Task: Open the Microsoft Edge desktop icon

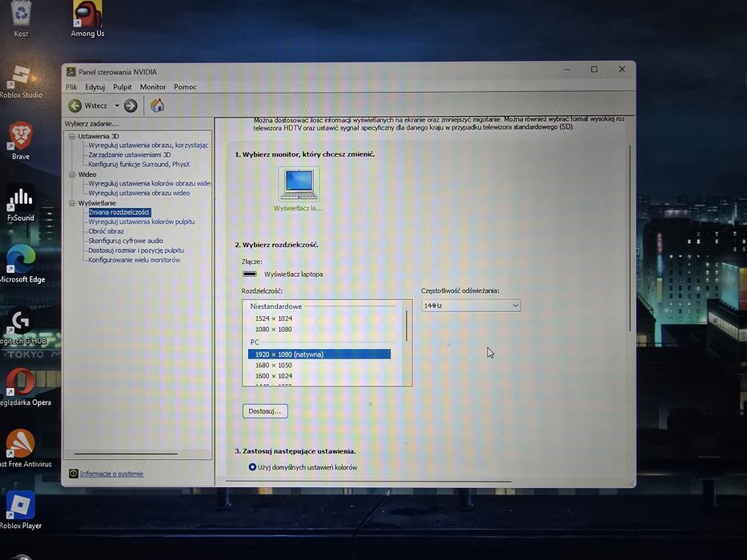Action: tap(22, 263)
